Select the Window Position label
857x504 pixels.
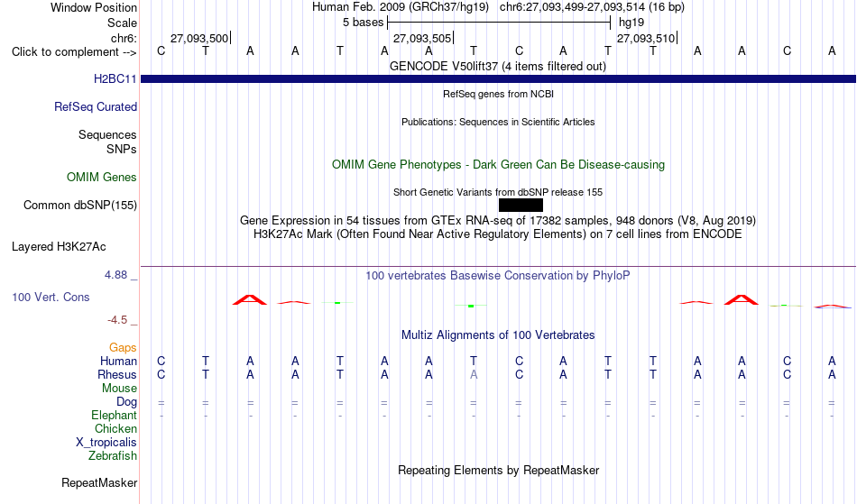(94, 7)
